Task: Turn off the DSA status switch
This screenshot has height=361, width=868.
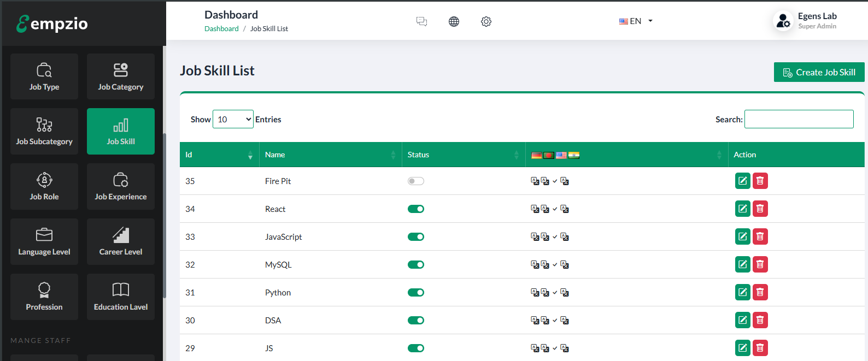Action: pyautogui.click(x=415, y=321)
